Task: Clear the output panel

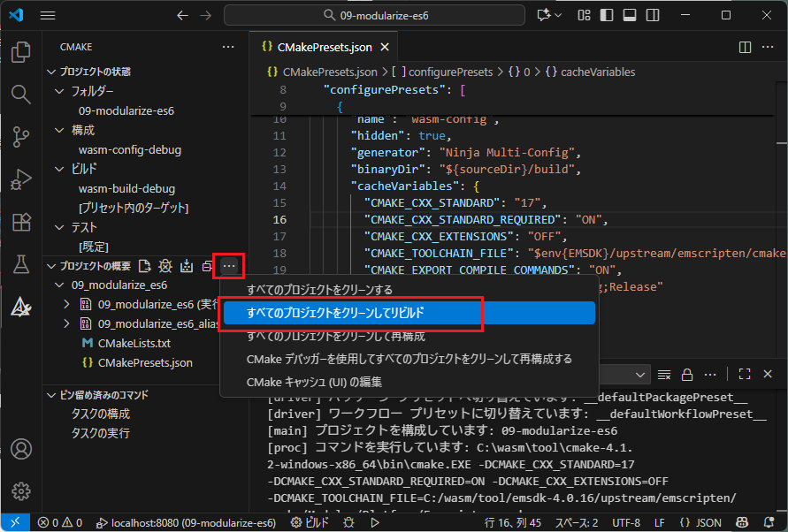Action: [664, 375]
